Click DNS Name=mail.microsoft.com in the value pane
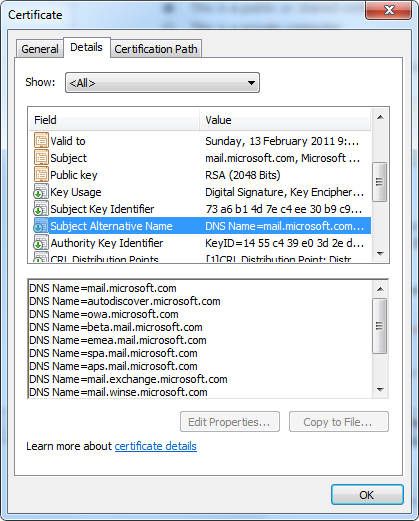The height and width of the screenshot is (521, 419). click(x=103, y=288)
